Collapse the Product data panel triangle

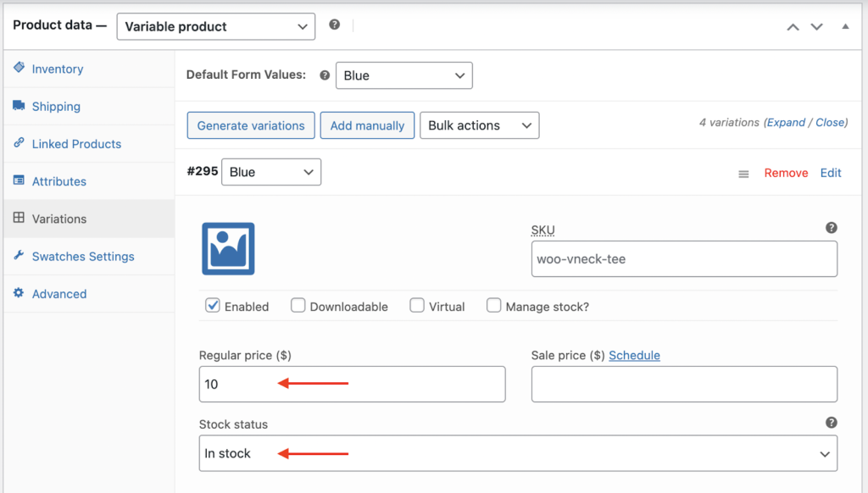[845, 27]
